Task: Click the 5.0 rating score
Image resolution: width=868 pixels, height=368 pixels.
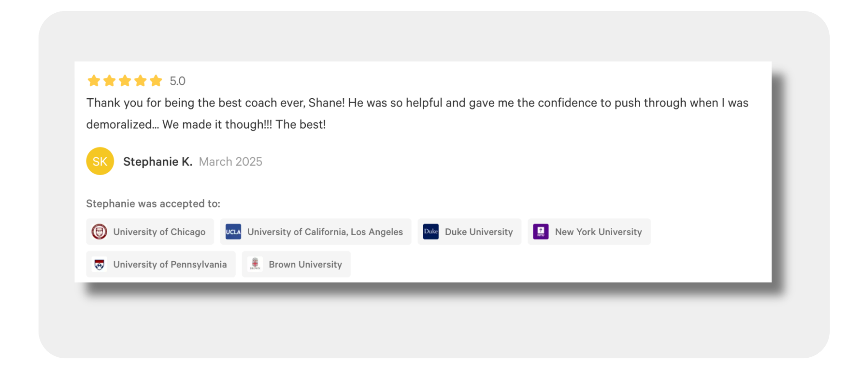Action: (x=177, y=81)
